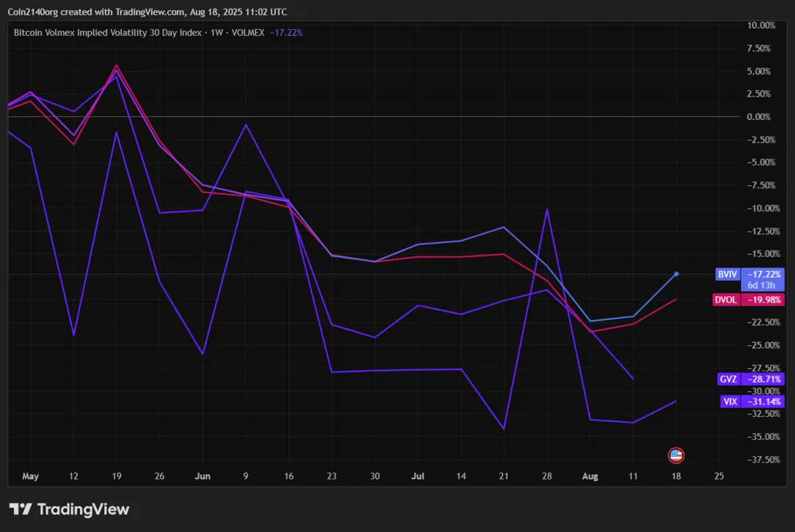Click the 0.00% level on price axis
795x532 pixels.
(x=759, y=117)
